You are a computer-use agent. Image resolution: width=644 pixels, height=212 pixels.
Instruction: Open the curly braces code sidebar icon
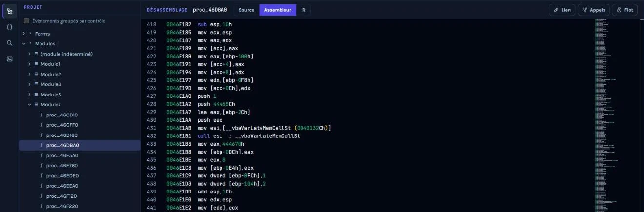point(9,27)
